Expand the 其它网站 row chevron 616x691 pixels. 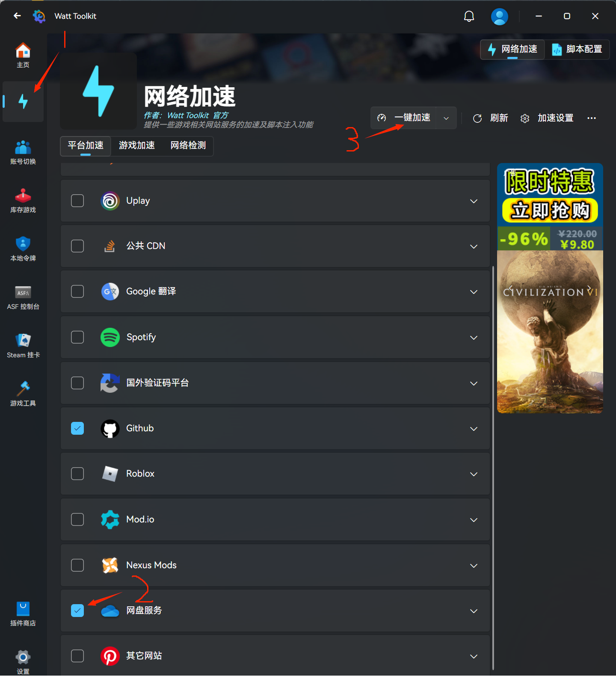tap(474, 656)
